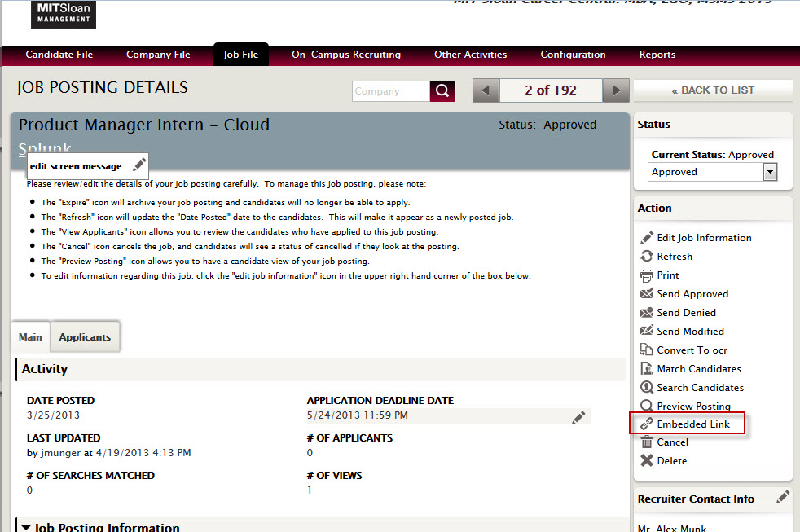The width and height of the screenshot is (800, 532).
Task: Click the Print action link
Action: click(668, 275)
